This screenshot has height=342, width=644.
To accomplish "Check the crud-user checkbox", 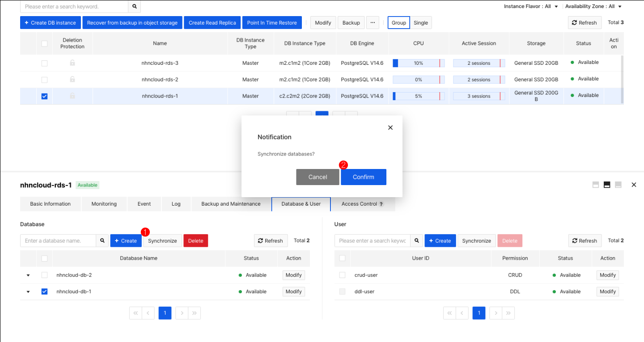I will [x=342, y=275].
